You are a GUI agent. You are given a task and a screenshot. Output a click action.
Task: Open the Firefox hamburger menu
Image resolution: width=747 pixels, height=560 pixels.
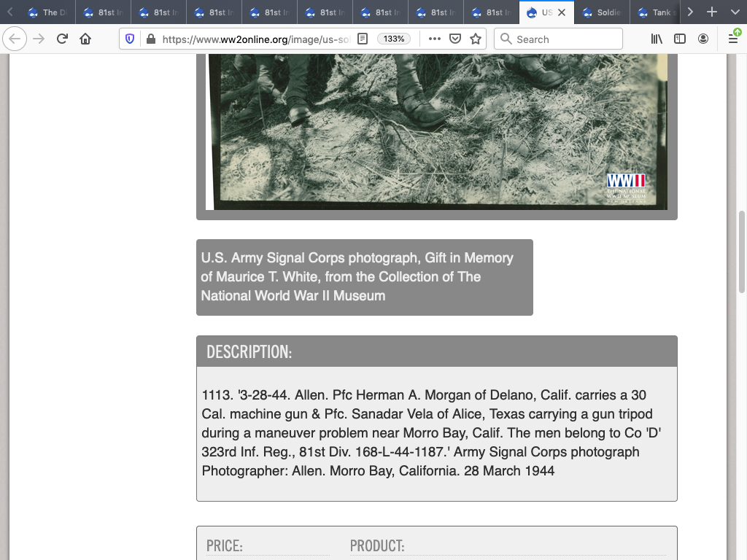733,39
